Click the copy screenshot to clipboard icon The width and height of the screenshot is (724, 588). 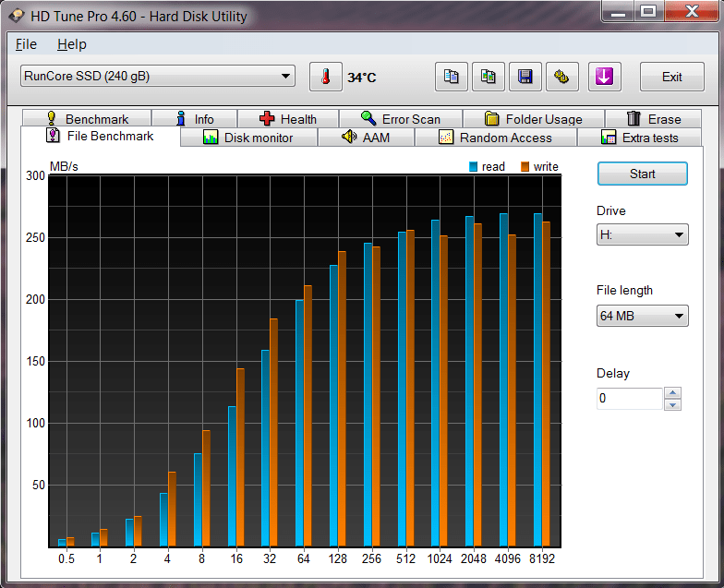pyautogui.click(x=488, y=77)
